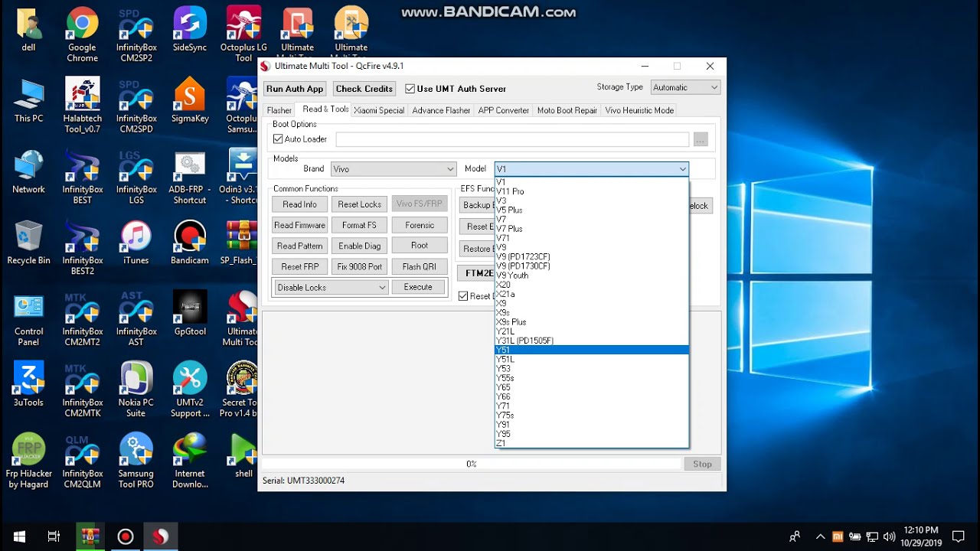Click the 0% progress bar
Screen dimensions: 980x551
472,464
